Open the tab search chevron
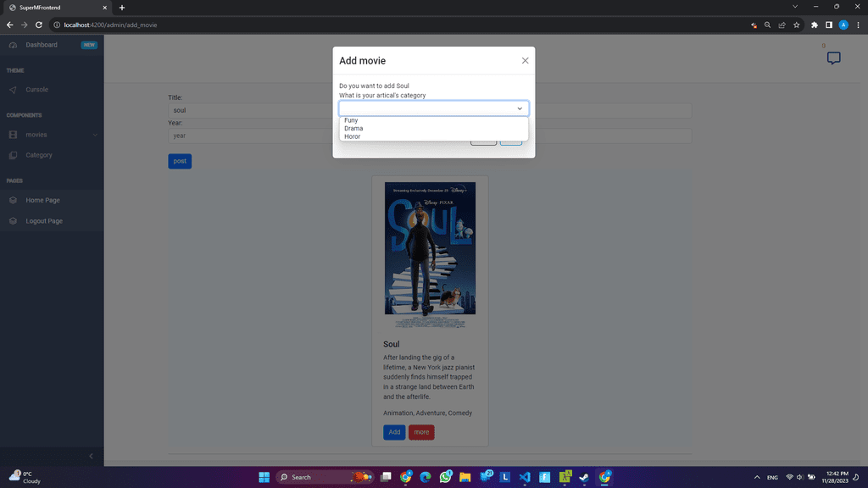The height and width of the screenshot is (488, 868). (x=795, y=7)
